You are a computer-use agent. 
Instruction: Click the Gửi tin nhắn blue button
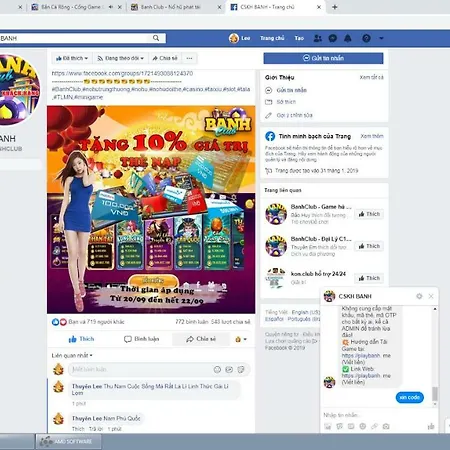pos(323,58)
